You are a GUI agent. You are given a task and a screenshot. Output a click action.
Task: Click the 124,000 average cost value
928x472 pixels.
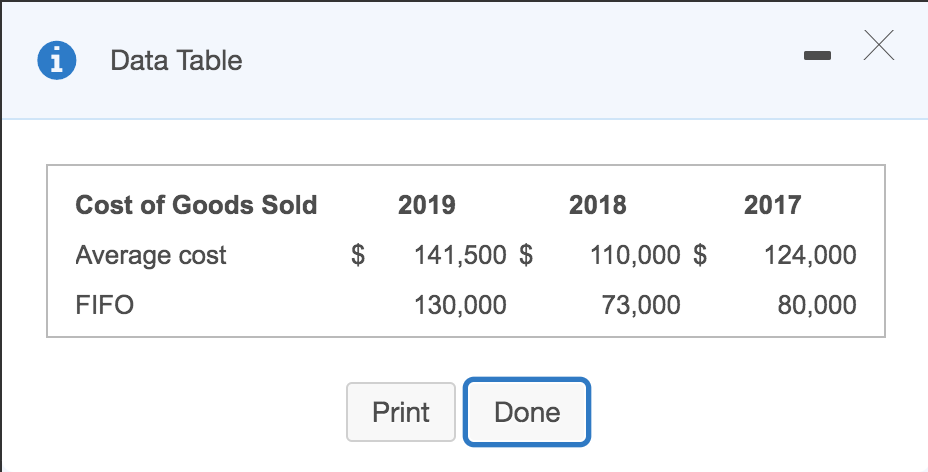coord(810,255)
